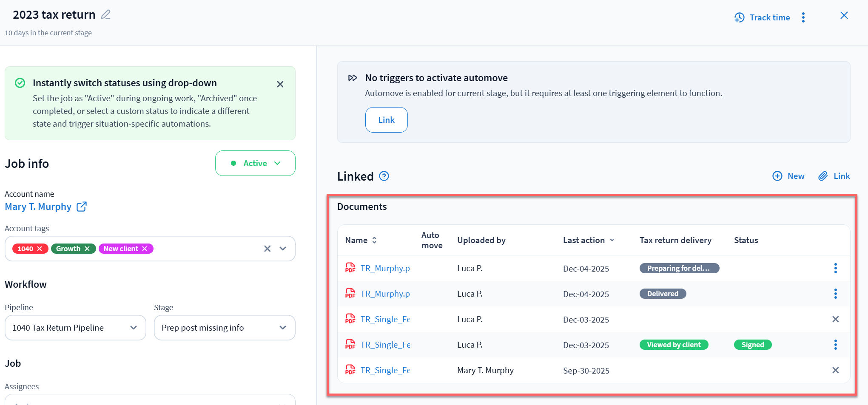Viewport: 868px width, 405px height.
Task: Unlink document uploaded by Mary T. Murphy
Action: tap(835, 370)
